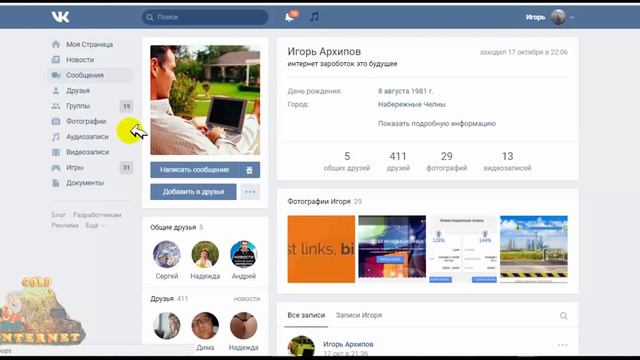
Task: Click the home icon beside Моя Страница
Action: [x=56, y=44]
